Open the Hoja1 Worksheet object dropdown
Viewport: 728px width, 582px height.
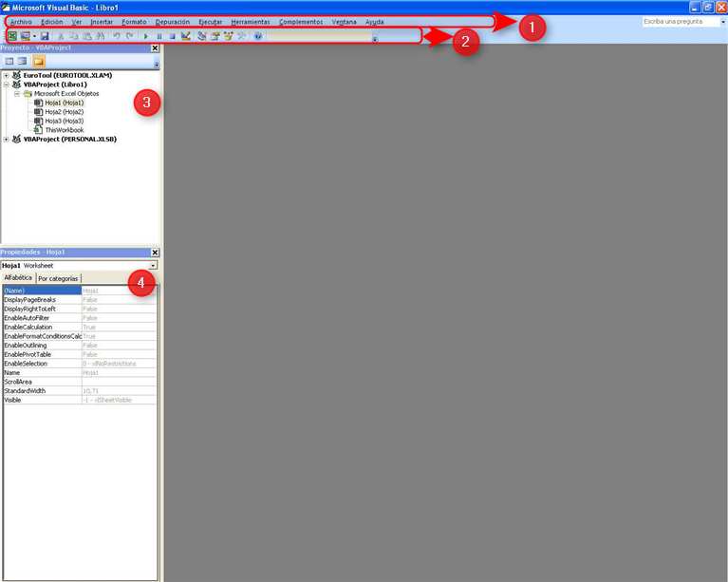(x=153, y=266)
